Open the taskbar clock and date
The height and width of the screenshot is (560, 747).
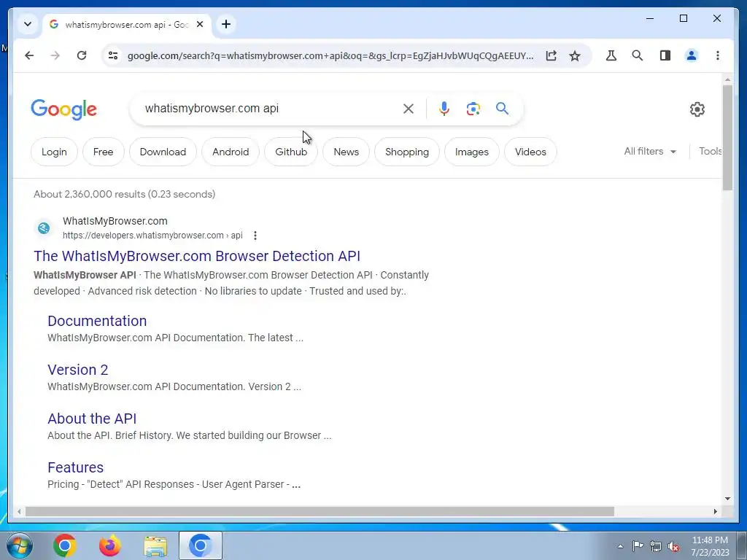point(710,546)
